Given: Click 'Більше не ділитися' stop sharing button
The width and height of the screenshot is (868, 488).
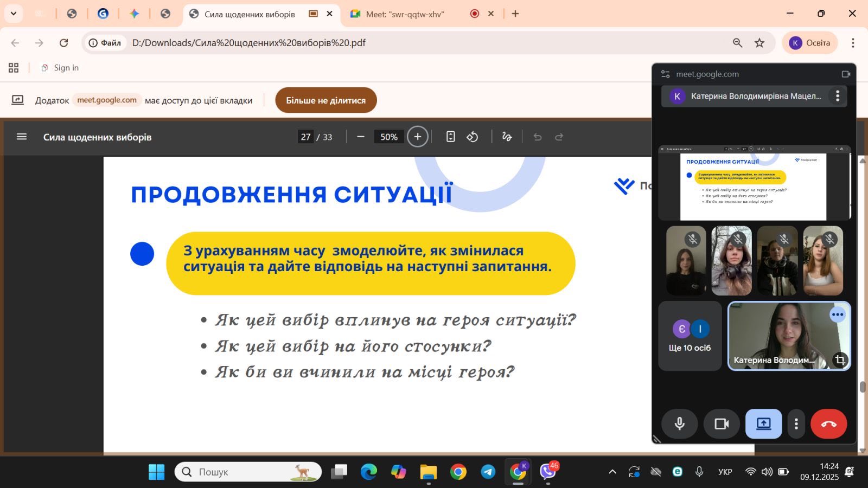Looking at the screenshot, I should (326, 100).
